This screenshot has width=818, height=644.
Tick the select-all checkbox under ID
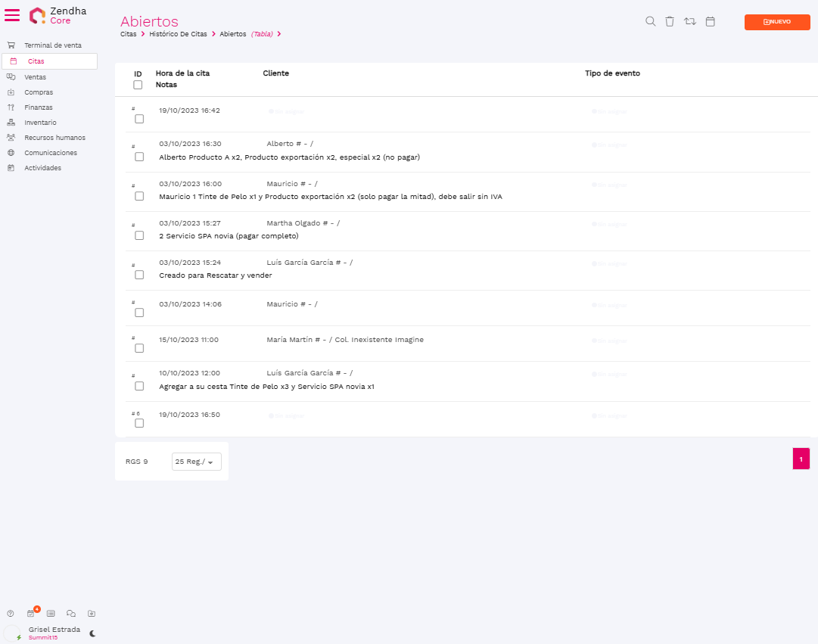tap(138, 85)
